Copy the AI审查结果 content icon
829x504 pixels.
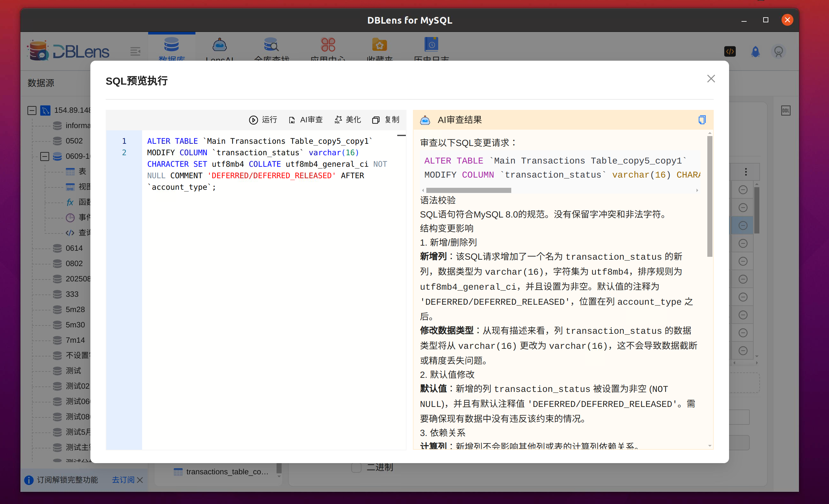pos(702,120)
